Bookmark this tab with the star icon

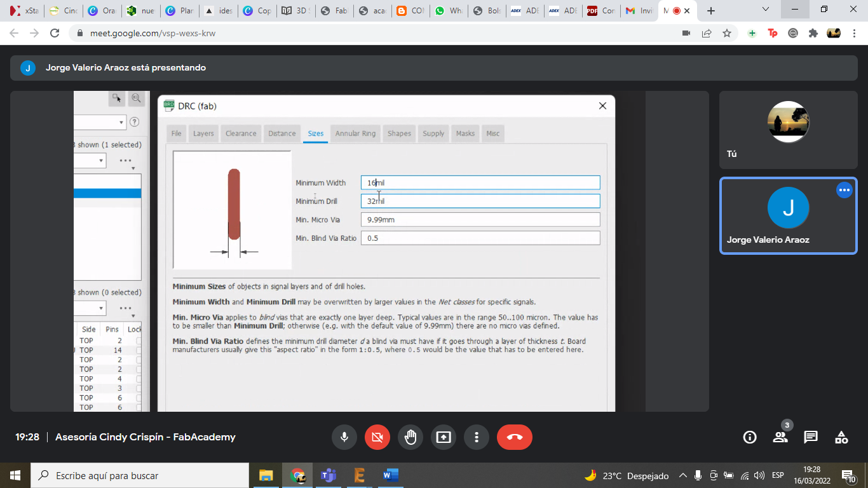click(727, 33)
